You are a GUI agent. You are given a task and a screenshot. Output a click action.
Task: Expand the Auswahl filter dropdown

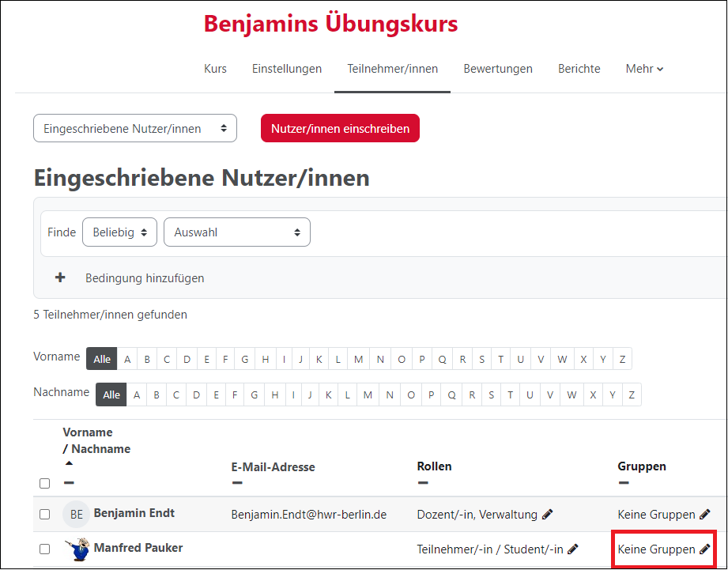[236, 232]
